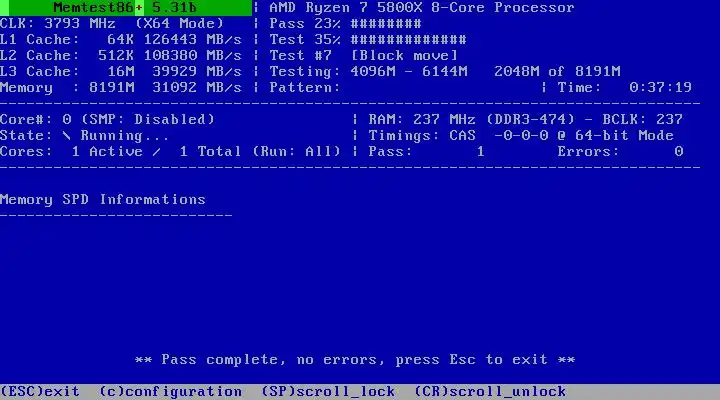Click the Pass 23% progress bar
This screenshot has height=400, width=720.
pos(345,23)
